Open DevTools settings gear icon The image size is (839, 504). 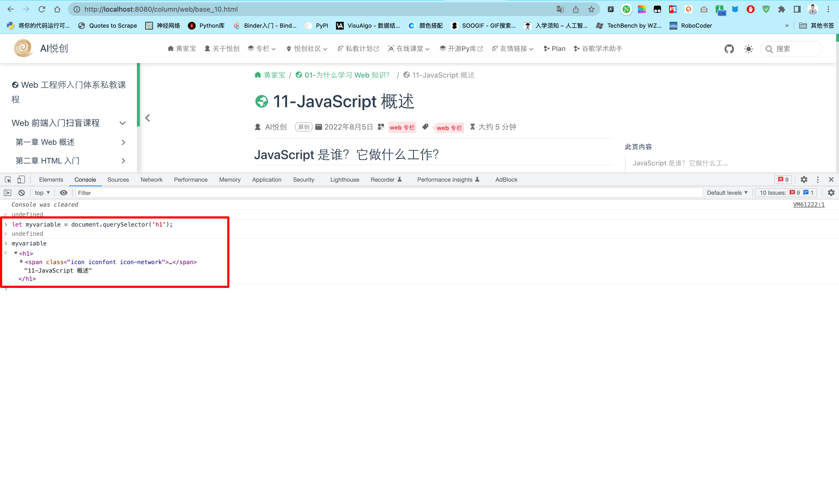[804, 180]
